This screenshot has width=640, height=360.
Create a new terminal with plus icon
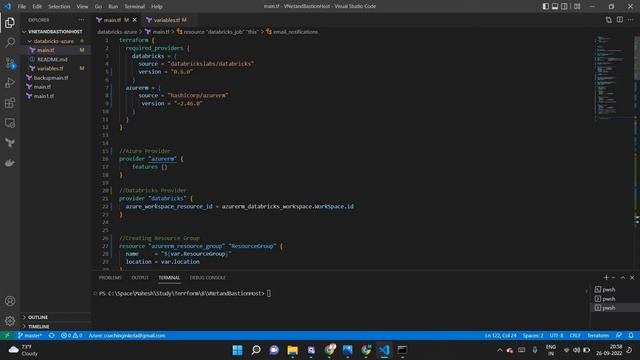(606, 278)
